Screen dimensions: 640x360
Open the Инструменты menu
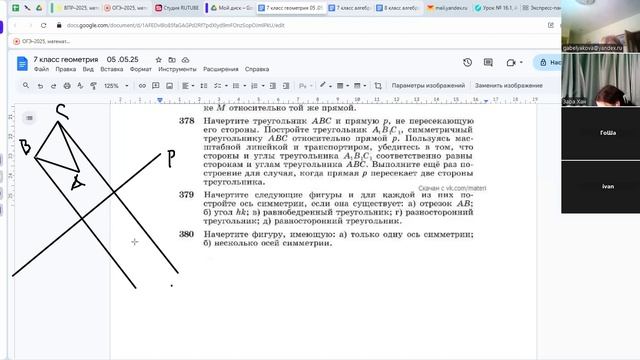click(177, 69)
